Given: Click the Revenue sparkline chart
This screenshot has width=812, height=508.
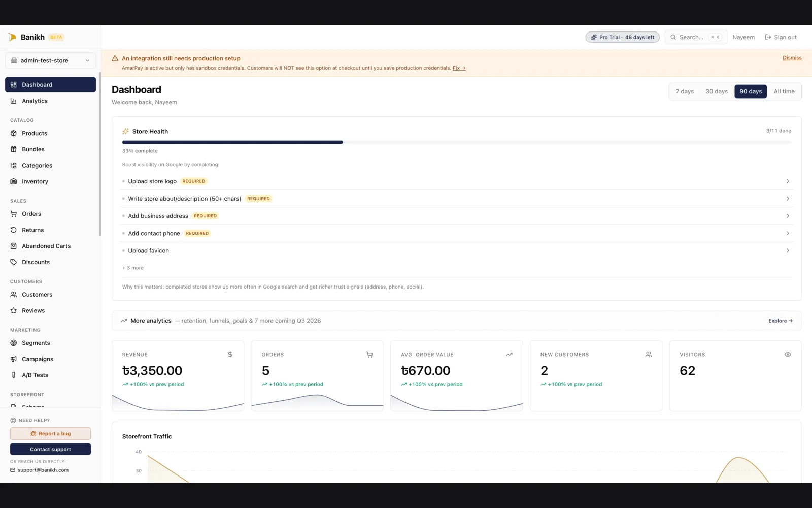Looking at the screenshot, I should click(178, 402).
